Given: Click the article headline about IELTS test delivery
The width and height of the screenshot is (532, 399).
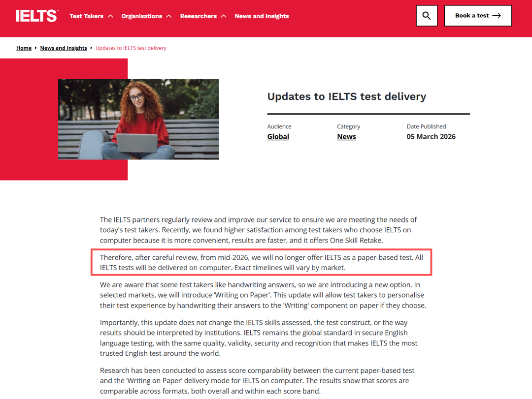Looking at the screenshot, I should pos(346,96).
